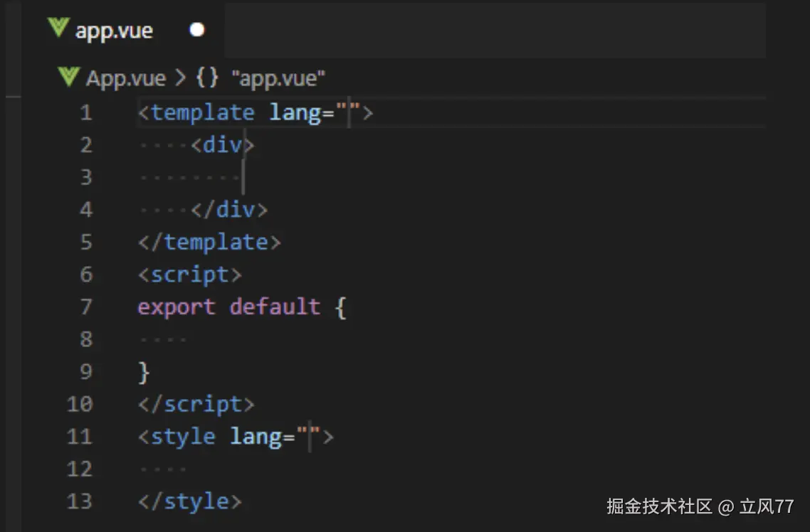Screen dimensions: 810x532
Task: Open the "app.vue" breadcrumb symbol
Action: 278,78
